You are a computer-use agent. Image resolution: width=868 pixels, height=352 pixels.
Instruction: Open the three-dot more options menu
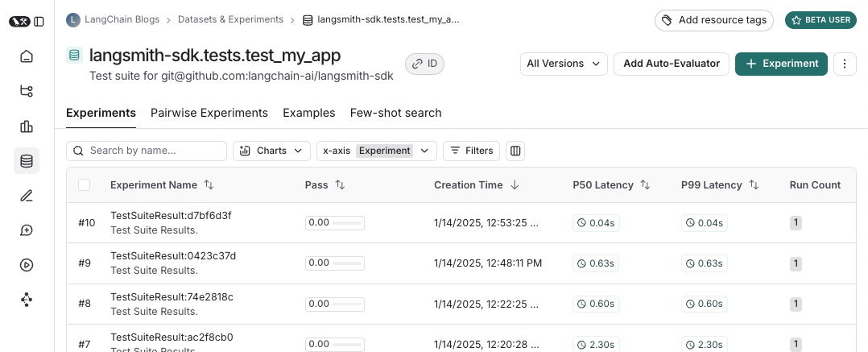pos(844,64)
